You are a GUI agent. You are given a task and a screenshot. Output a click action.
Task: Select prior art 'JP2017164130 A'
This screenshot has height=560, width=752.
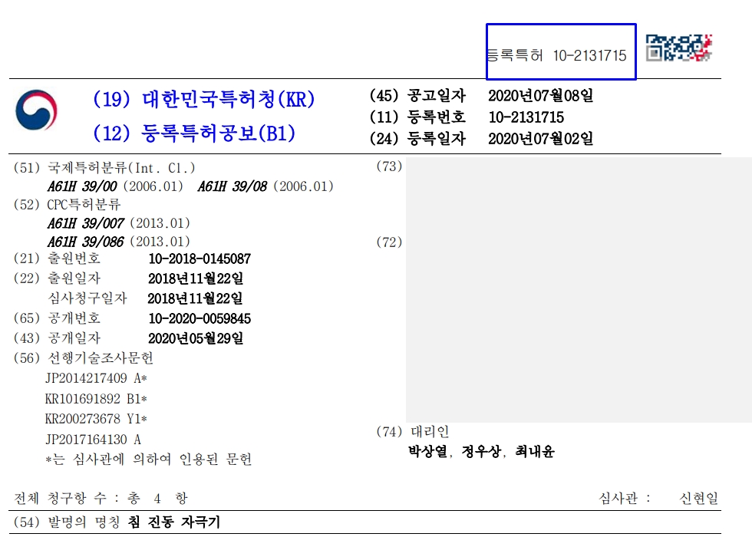coord(93,440)
